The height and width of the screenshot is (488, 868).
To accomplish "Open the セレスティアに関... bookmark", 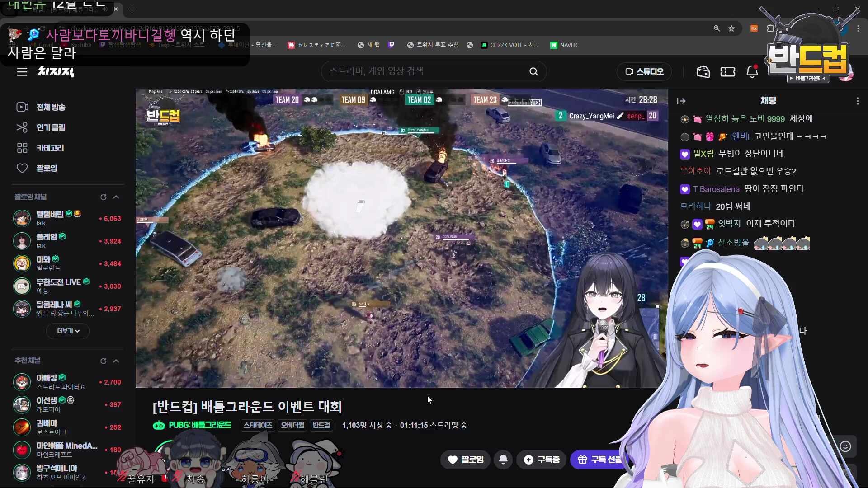I will pos(316,45).
